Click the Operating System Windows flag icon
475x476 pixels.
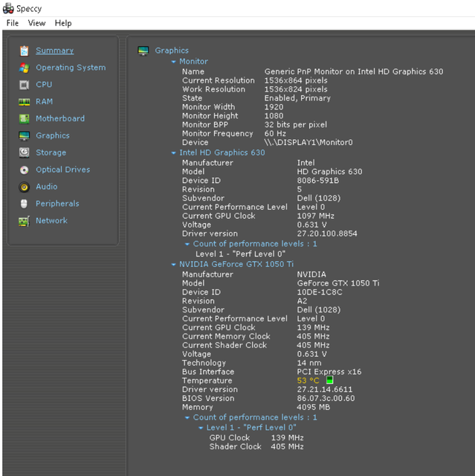25,68
